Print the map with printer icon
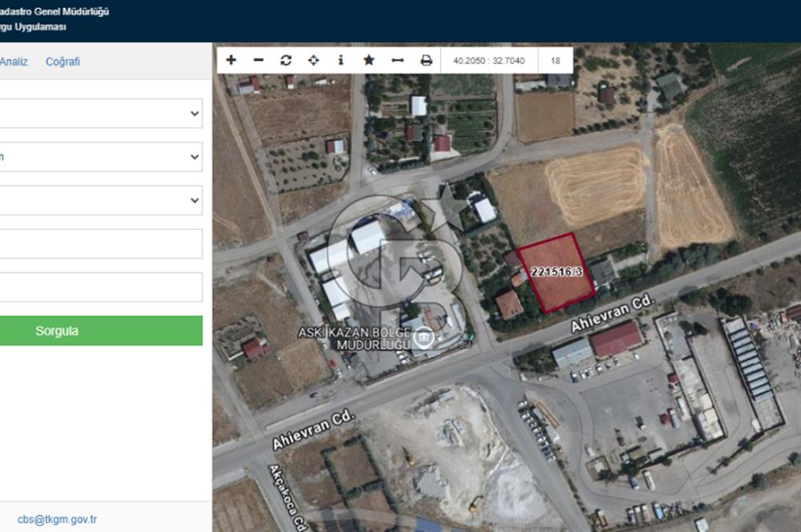The height and width of the screenshot is (532, 801). 426,60
